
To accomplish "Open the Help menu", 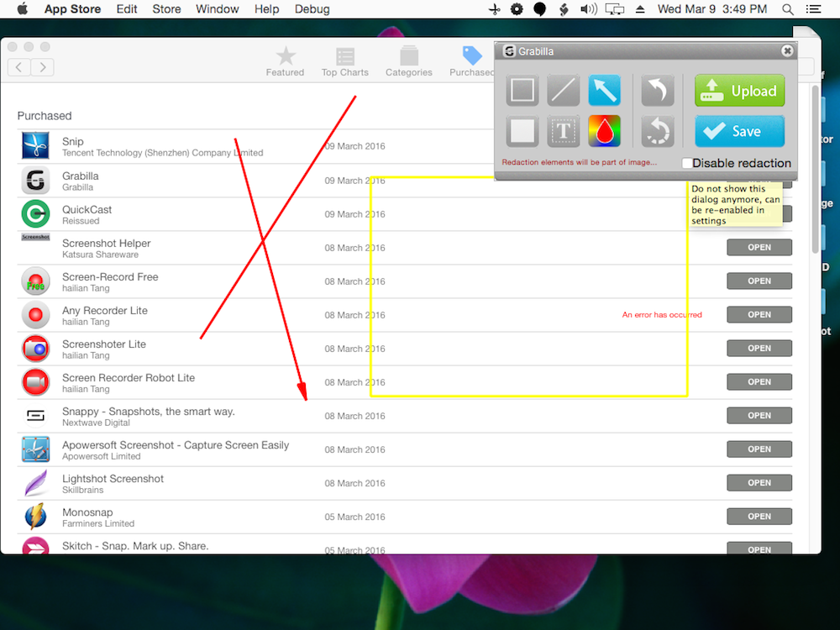I will tap(267, 9).
